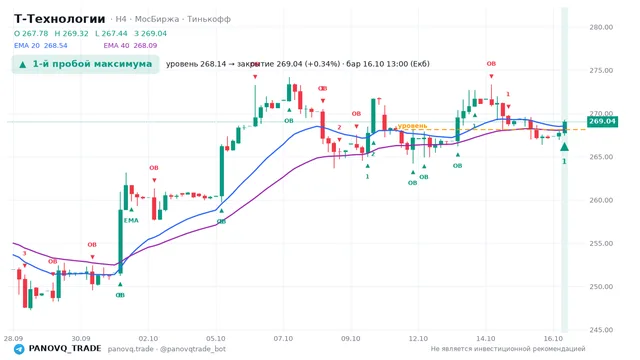Click the high value 'H 269.32'
The image size is (640, 360).
point(71,33)
